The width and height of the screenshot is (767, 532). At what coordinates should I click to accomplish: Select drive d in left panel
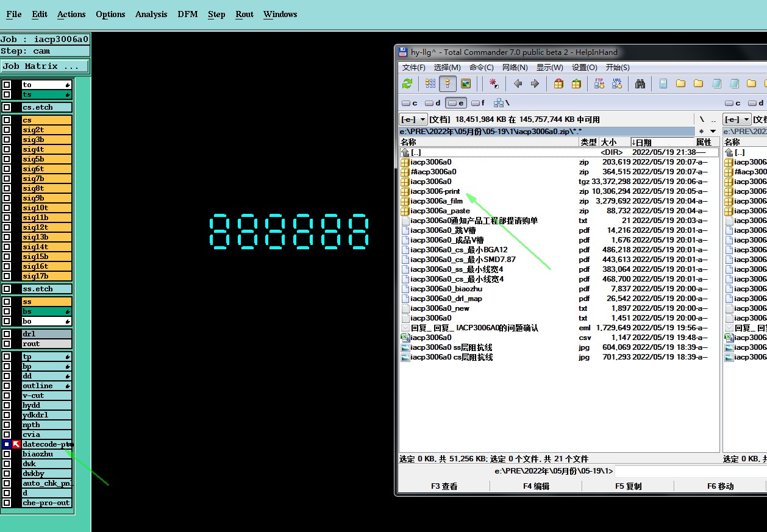(433, 103)
